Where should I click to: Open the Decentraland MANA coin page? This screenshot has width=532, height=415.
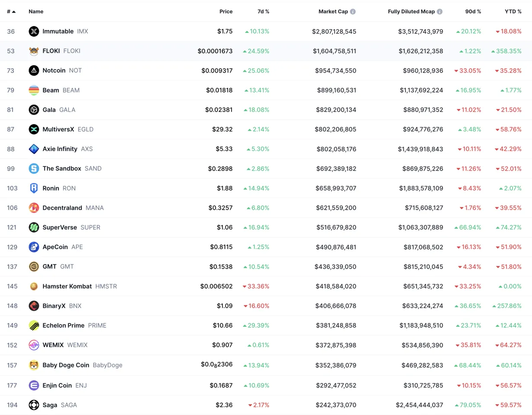pyautogui.click(x=62, y=208)
